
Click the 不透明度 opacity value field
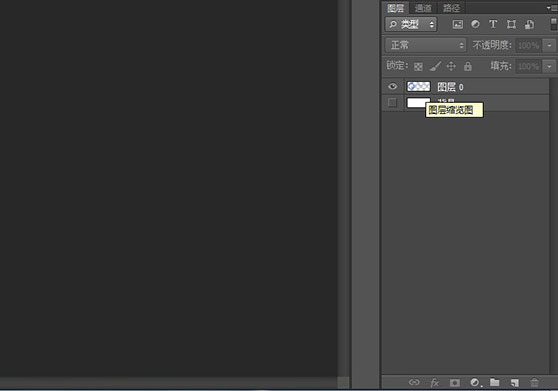pos(528,46)
